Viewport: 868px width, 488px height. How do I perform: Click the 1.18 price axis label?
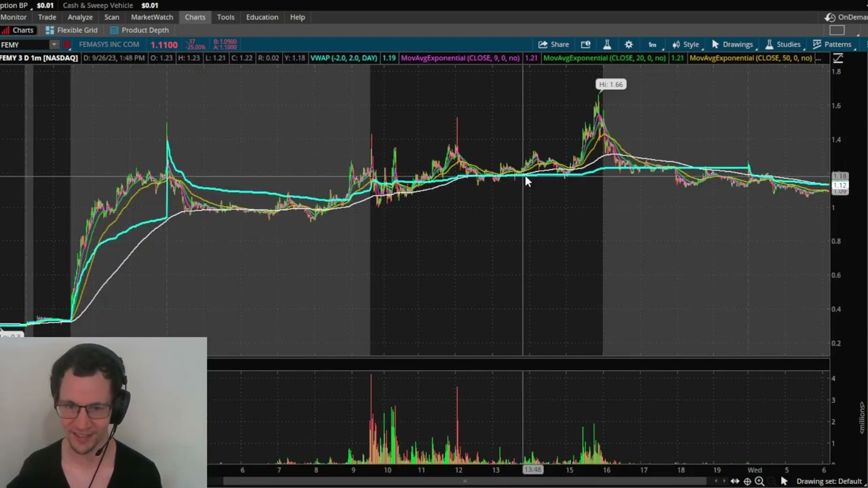pos(840,176)
